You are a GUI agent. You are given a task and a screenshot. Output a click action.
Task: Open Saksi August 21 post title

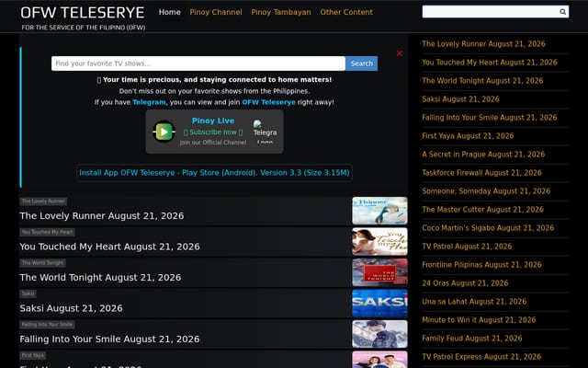coord(71,308)
